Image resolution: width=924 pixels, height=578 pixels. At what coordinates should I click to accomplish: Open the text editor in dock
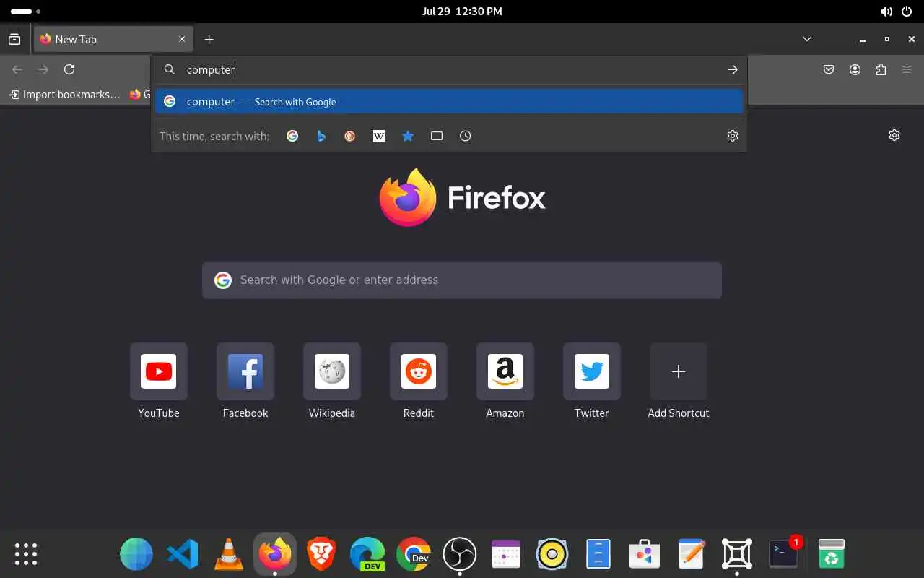691,554
